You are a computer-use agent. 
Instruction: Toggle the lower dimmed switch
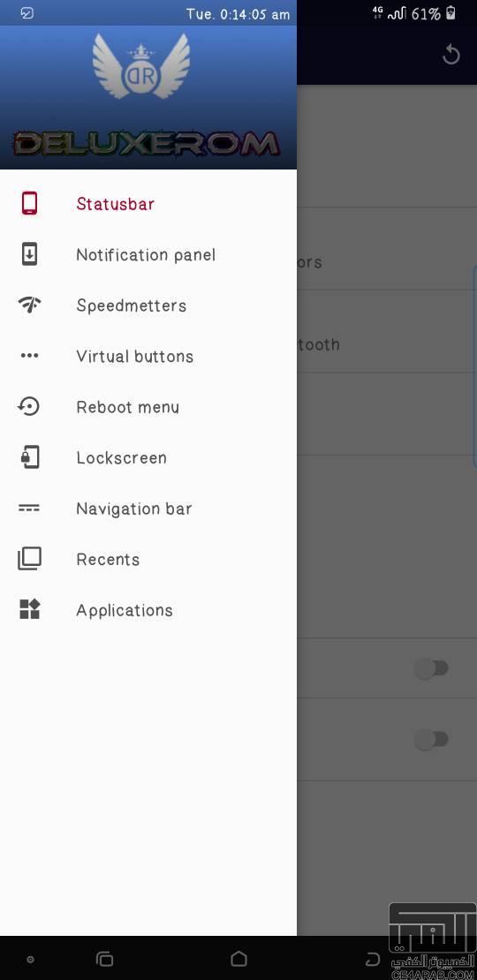pos(431,740)
